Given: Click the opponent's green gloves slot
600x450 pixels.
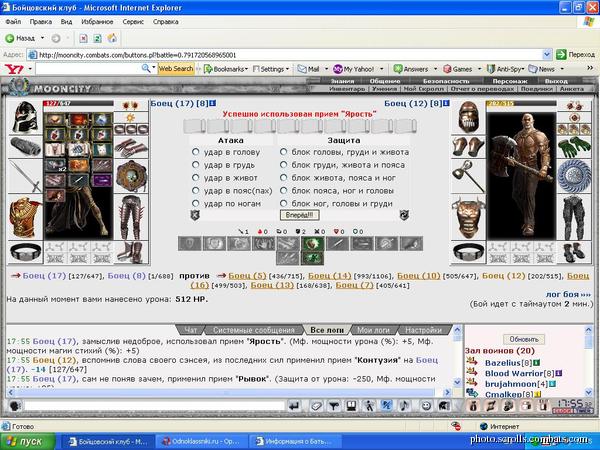Looking at the screenshot, I should 574,147.
